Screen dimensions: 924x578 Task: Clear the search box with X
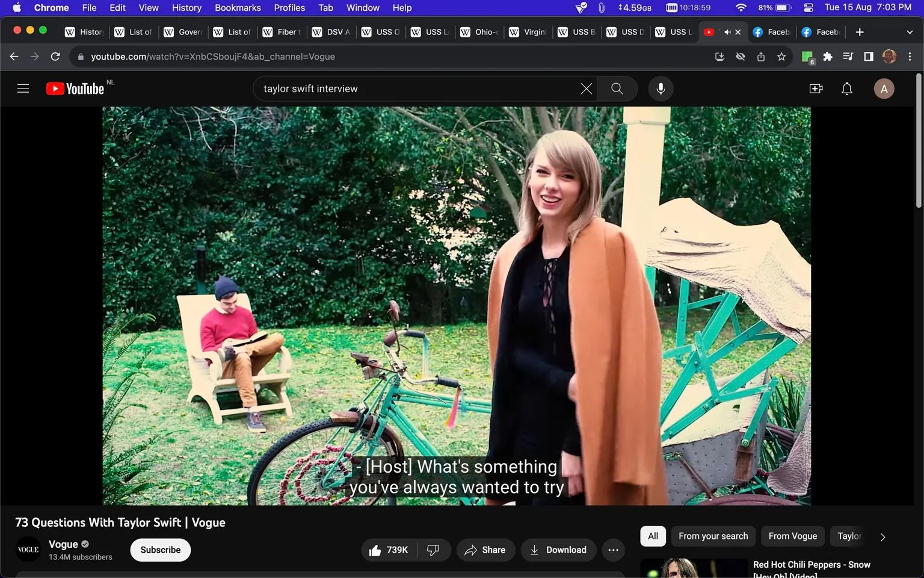[x=586, y=89]
